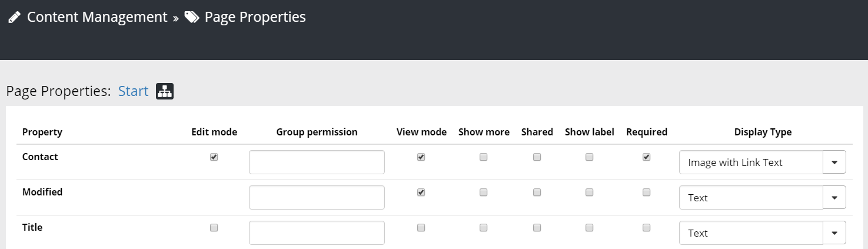Click the pencil icon beside Content Management
Viewport: 868px width, 249px height.
(x=15, y=18)
